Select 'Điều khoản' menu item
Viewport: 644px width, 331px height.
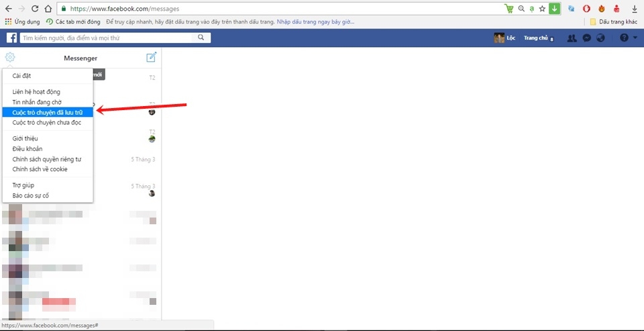tap(48, 149)
